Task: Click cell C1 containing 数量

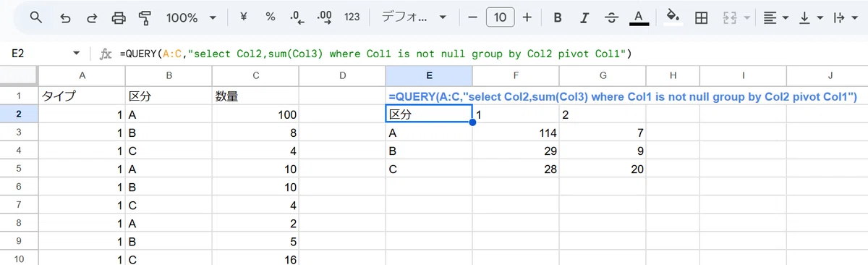Action: tap(255, 96)
